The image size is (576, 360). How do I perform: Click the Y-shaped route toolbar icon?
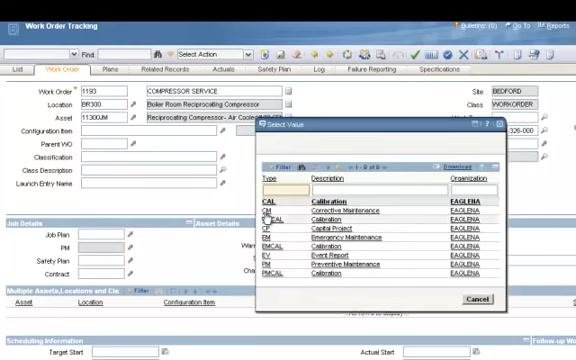[498, 55]
